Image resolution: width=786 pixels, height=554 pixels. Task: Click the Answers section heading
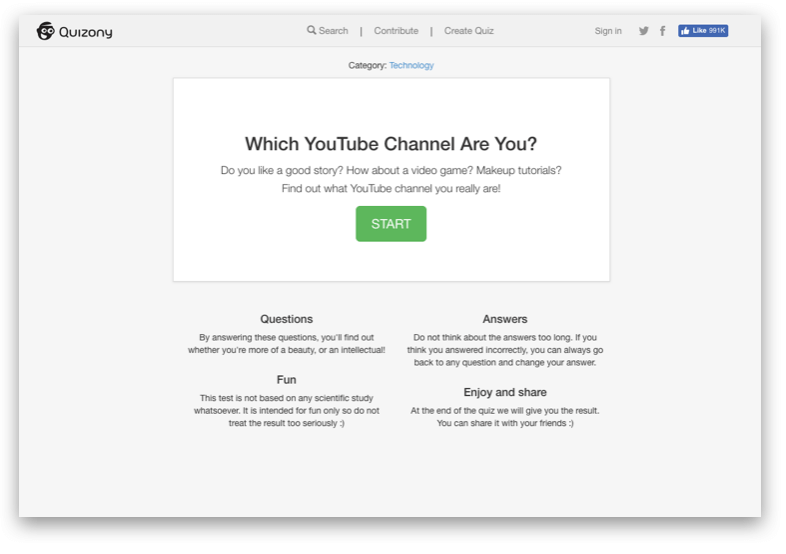point(505,319)
